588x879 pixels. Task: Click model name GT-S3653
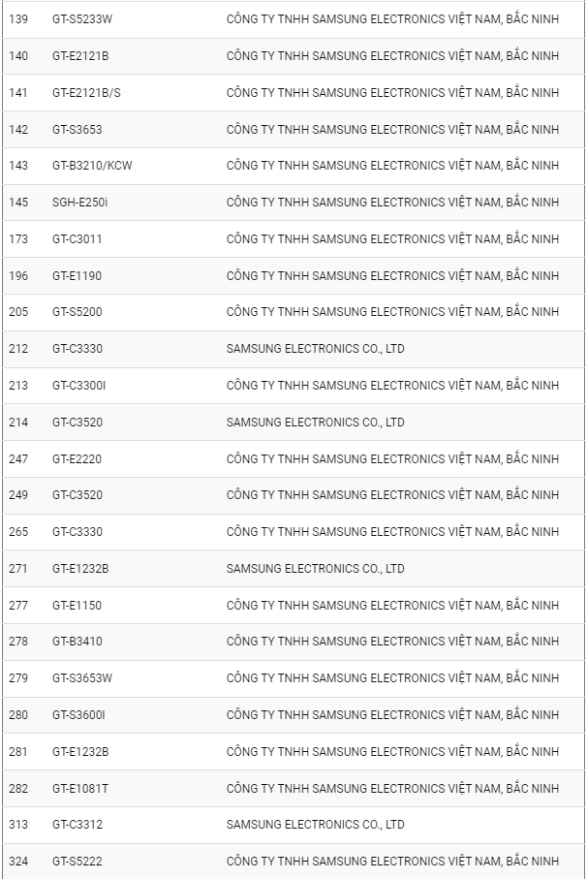pyautogui.click(x=77, y=130)
